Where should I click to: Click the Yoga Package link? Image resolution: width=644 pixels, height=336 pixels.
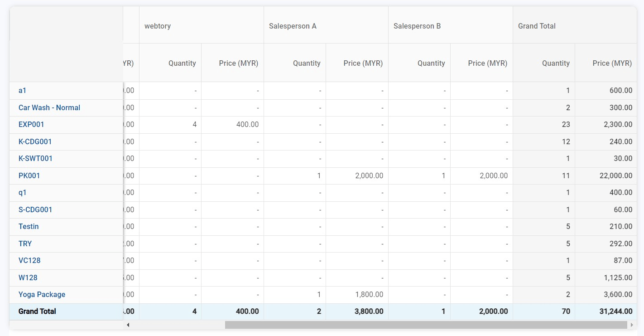pos(42,294)
